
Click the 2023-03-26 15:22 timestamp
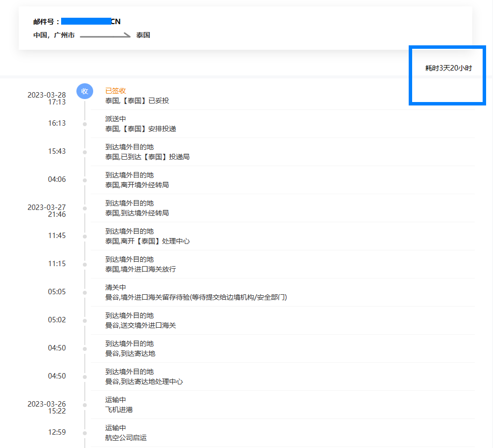pyautogui.click(x=46, y=407)
